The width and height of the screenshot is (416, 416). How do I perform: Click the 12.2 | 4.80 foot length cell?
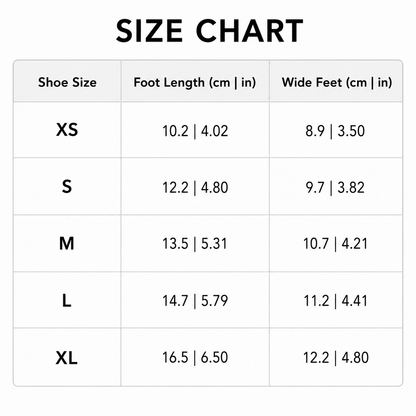click(195, 187)
